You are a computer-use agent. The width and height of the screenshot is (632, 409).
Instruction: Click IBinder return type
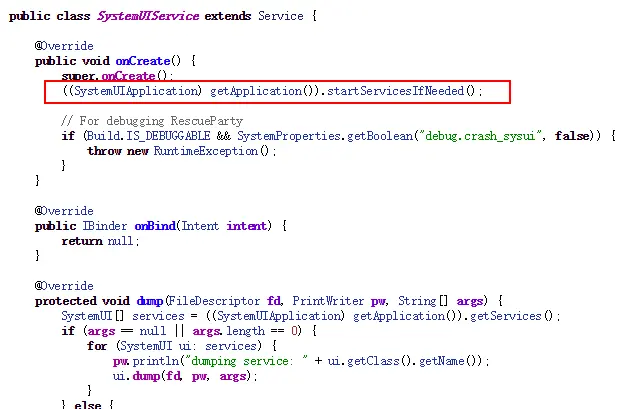click(105, 226)
